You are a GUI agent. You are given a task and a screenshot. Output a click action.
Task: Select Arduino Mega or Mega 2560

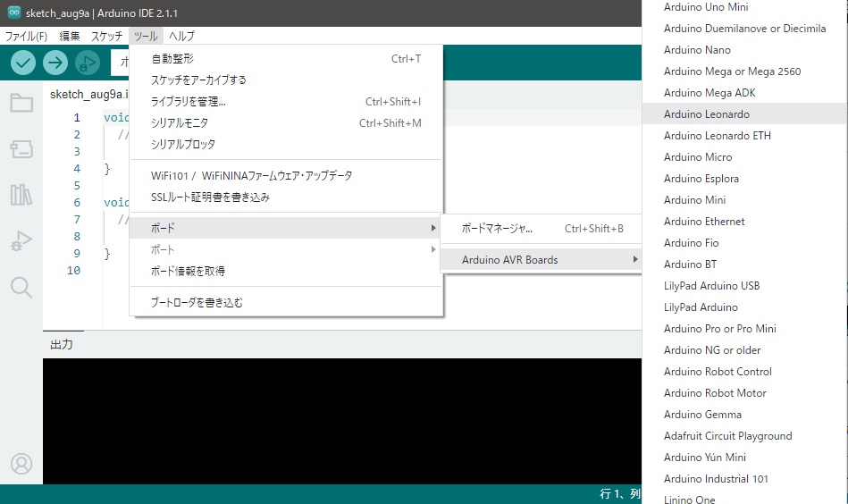(744, 71)
